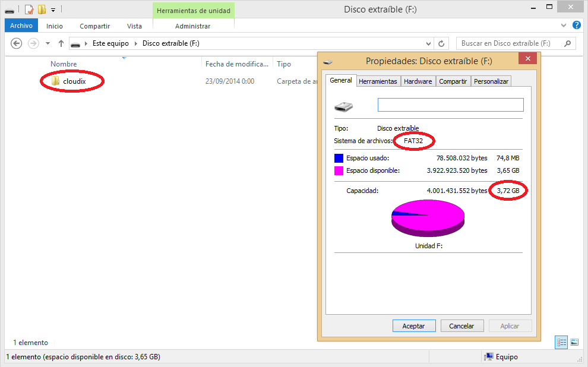This screenshot has height=367, width=588.
Task: Click the Properties quick access icon
Action: tap(29, 10)
